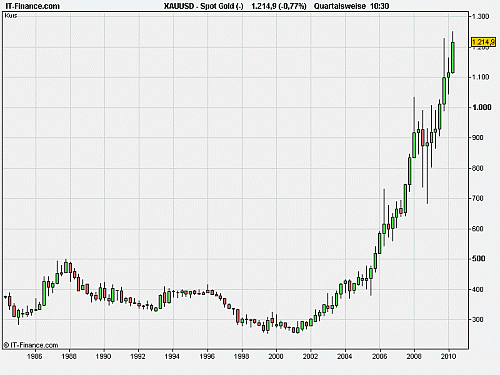Click the 2000 year axis label
This screenshot has width=500, height=375.
coord(276,356)
